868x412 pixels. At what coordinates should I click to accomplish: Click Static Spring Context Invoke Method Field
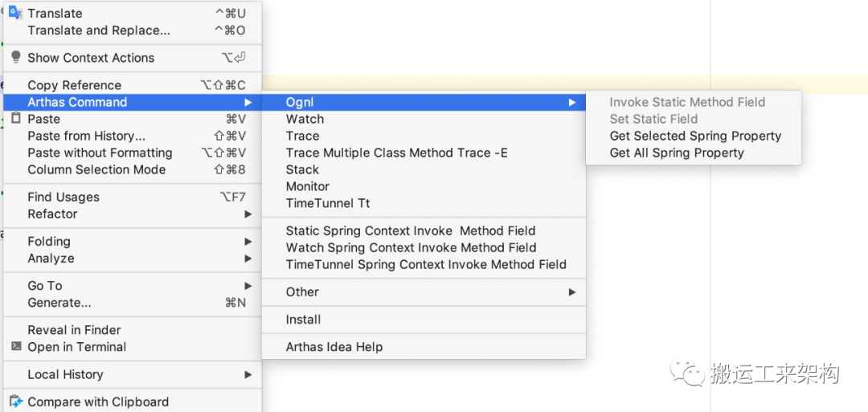pyautogui.click(x=410, y=230)
